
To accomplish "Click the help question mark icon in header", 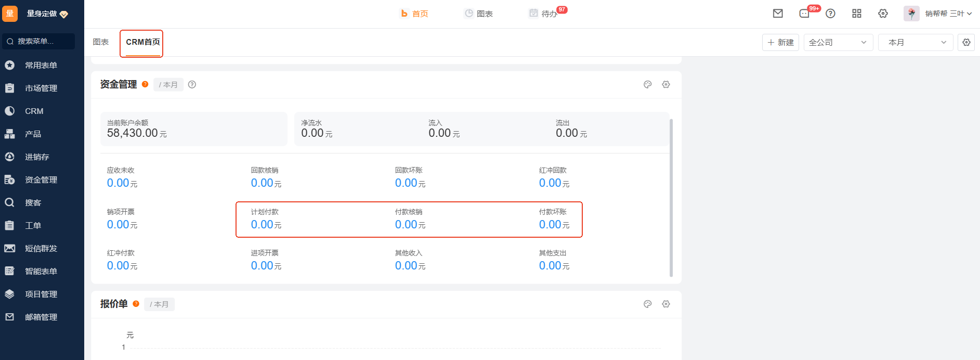I will pyautogui.click(x=830, y=14).
